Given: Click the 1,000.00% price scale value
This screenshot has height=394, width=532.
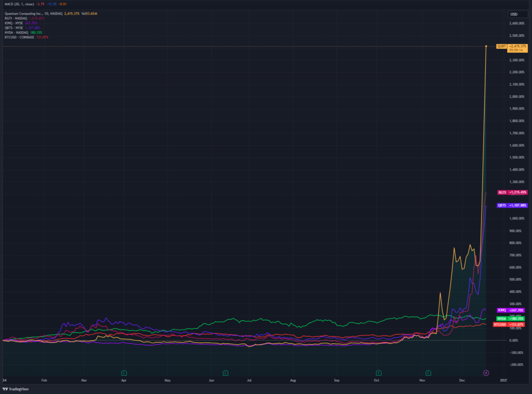Looking at the screenshot, I should [517, 219].
